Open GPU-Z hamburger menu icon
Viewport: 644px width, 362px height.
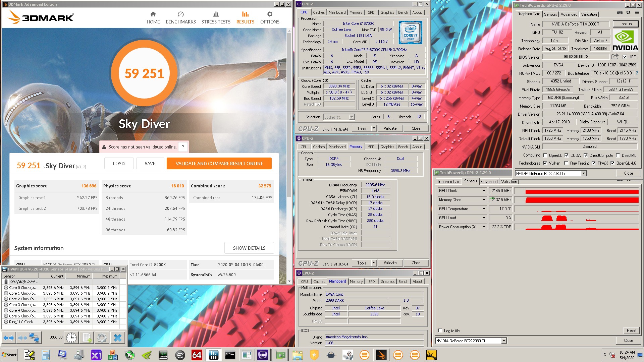(637, 12)
